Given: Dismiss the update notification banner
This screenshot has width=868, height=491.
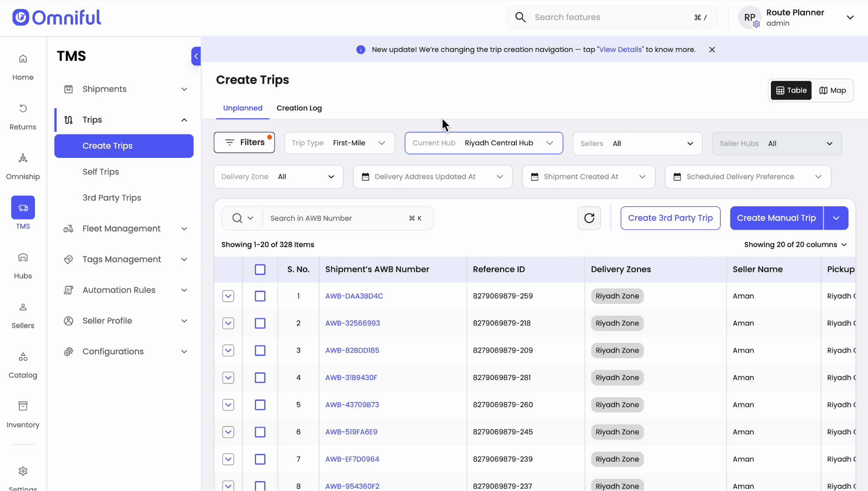Looking at the screenshot, I should (712, 50).
